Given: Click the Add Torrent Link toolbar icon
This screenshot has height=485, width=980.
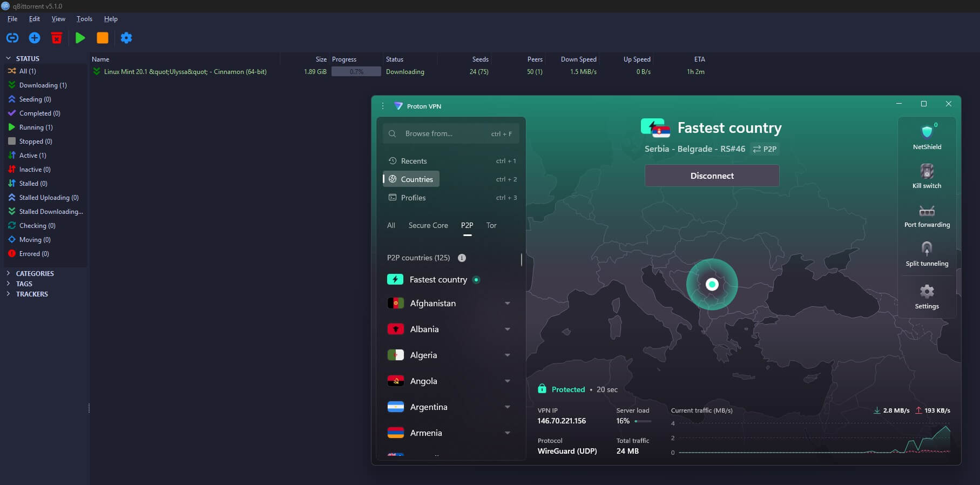Looking at the screenshot, I should tap(12, 38).
